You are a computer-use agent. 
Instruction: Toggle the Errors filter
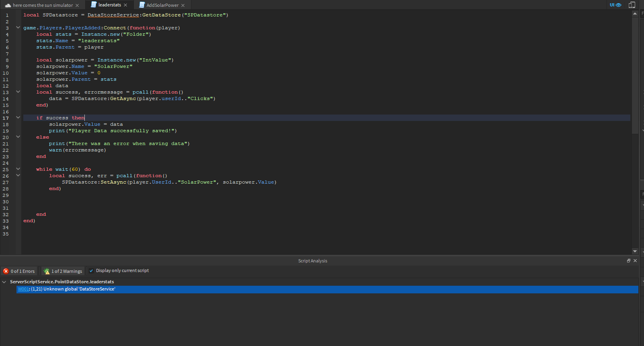point(19,271)
